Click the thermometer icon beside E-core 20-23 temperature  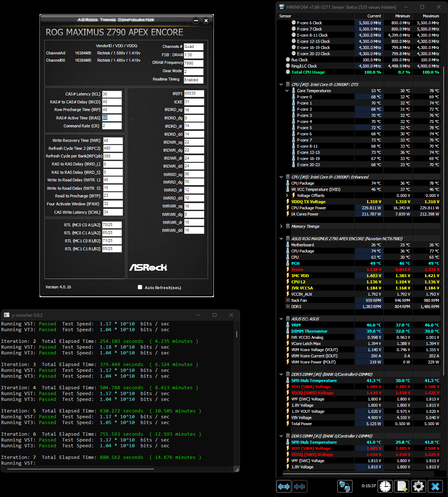coord(294,165)
